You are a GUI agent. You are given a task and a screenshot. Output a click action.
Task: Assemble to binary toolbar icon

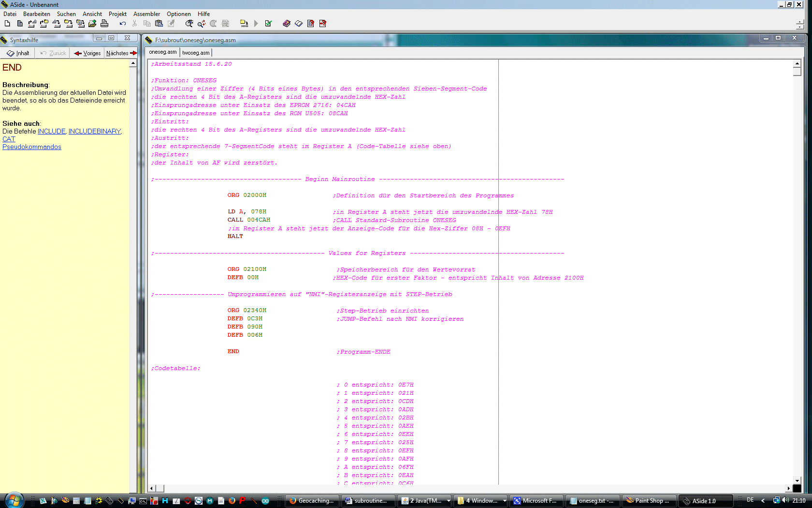click(x=244, y=23)
